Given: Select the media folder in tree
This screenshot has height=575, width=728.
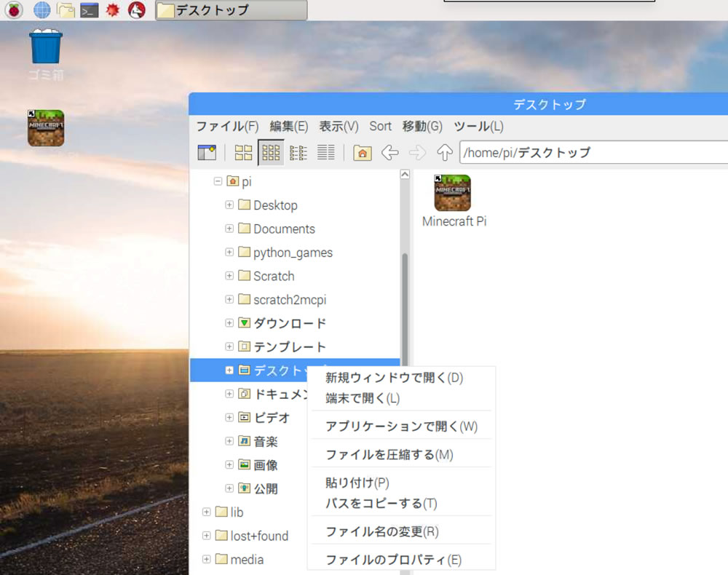Looking at the screenshot, I should click(x=239, y=560).
